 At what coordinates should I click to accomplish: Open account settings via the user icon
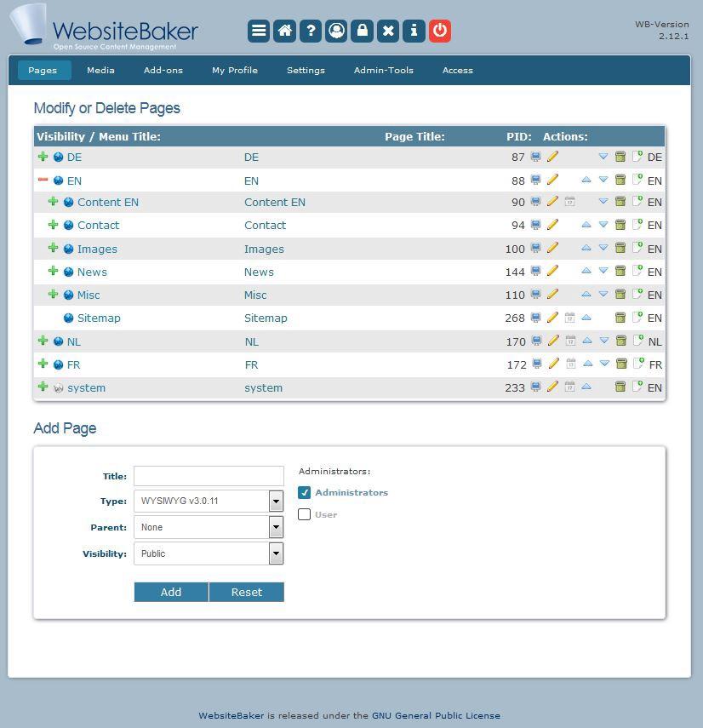(x=336, y=31)
